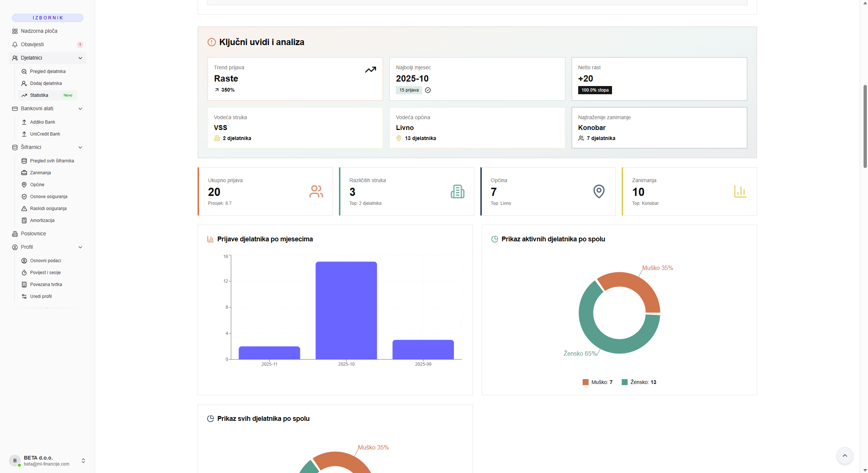Toggle Muško legend swatch in active chart
The height and width of the screenshot is (473, 868).
(586, 382)
